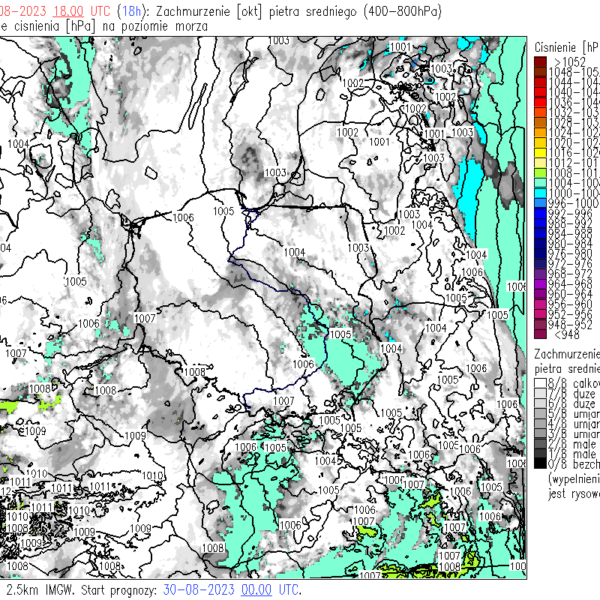Select the 0/8 cloudless legend box
This screenshot has height=600, width=600.
click(x=540, y=465)
